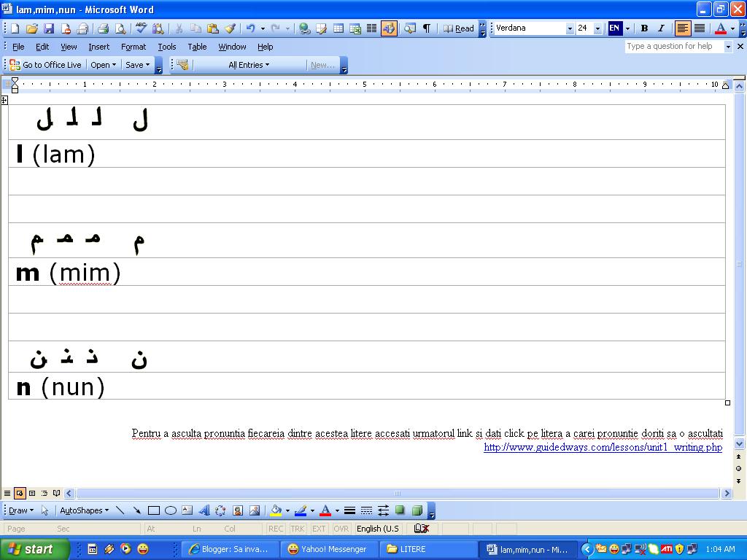
Task: Open Print Preview
Action: click(x=121, y=28)
